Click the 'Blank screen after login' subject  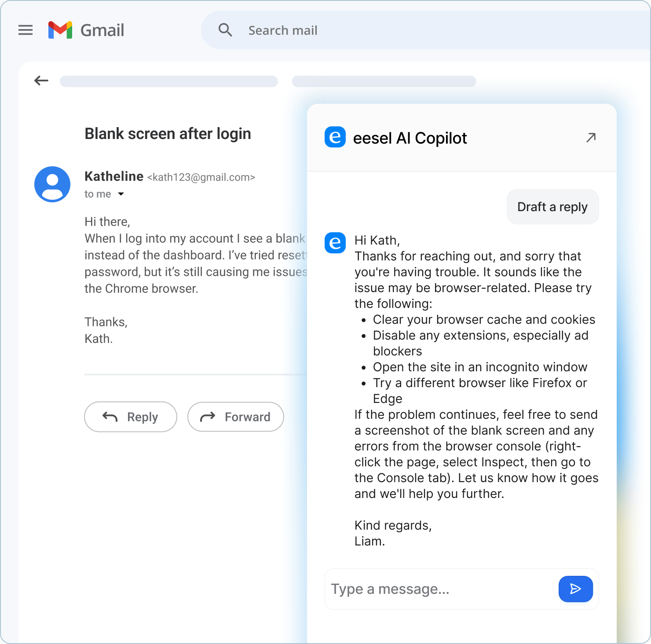[168, 134]
